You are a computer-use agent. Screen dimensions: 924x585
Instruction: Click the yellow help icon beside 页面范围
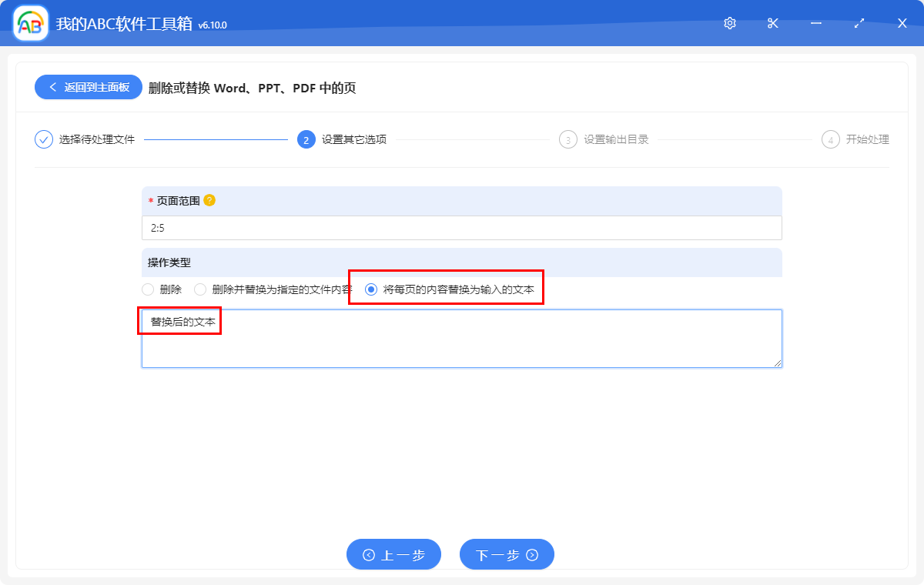[209, 200]
